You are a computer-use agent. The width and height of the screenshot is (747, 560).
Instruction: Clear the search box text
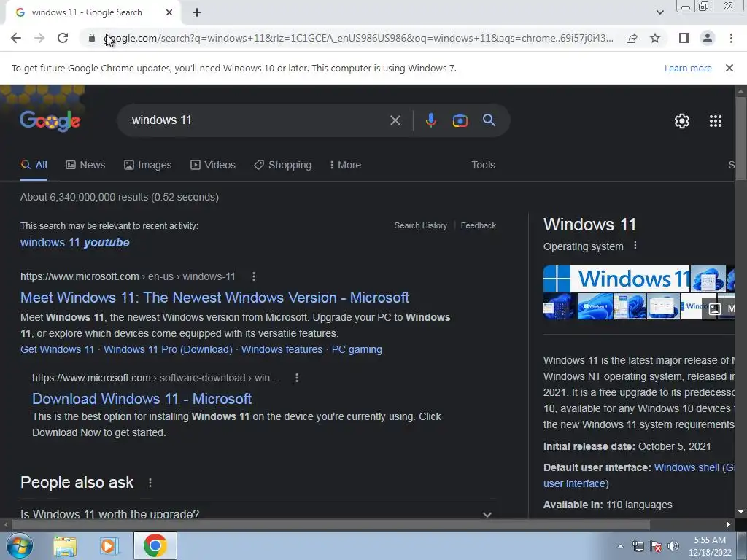coord(395,120)
